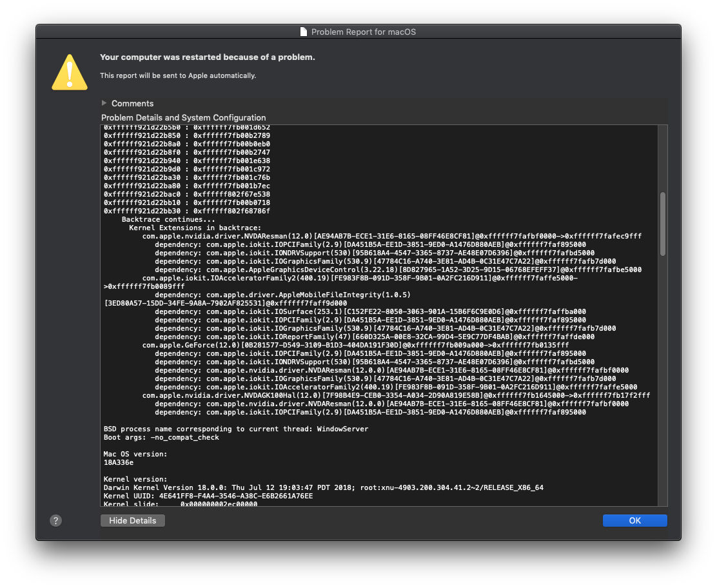
Task: Click the com.apple.nvidia.driver.NVDAGK100Hal(12.0) line
Action: [x=396, y=395]
